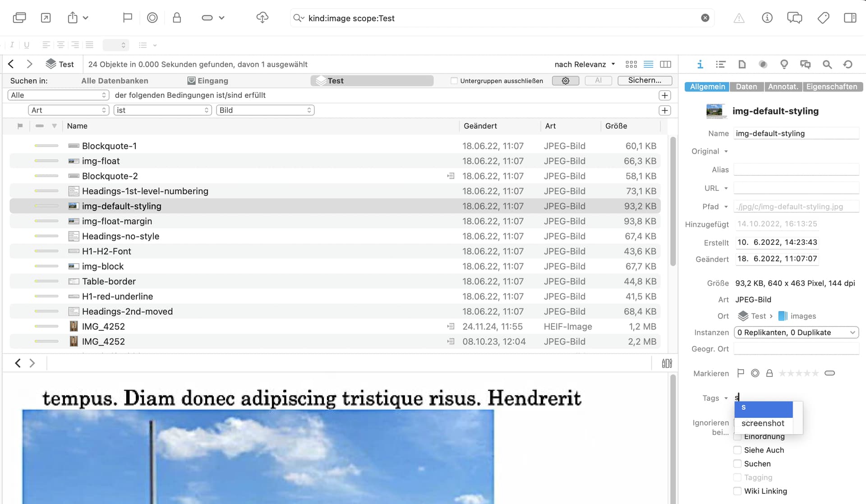Switch to column view layout
866x504 pixels.
pos(665,64)
